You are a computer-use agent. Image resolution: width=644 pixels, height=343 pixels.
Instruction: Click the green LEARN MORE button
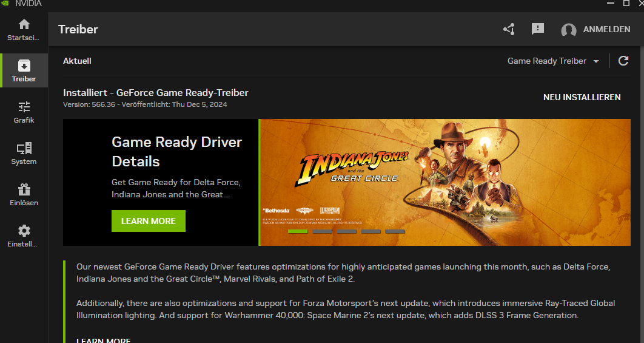(x=149, y=221)
